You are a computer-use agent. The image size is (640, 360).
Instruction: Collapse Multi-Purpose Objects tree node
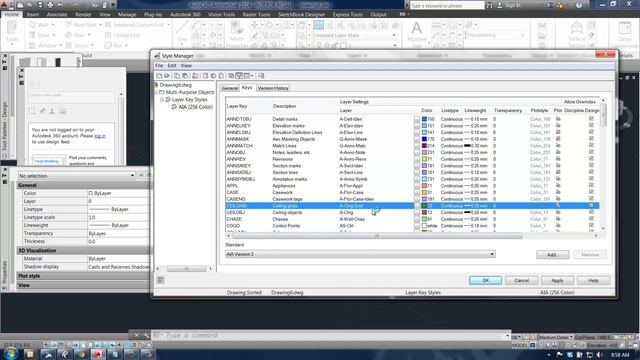tap(156, 92)
